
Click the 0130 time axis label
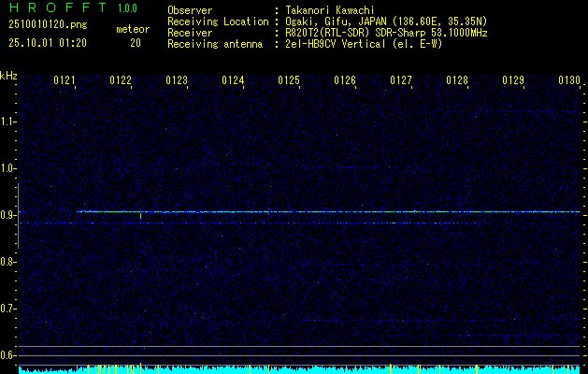[569, 80]
